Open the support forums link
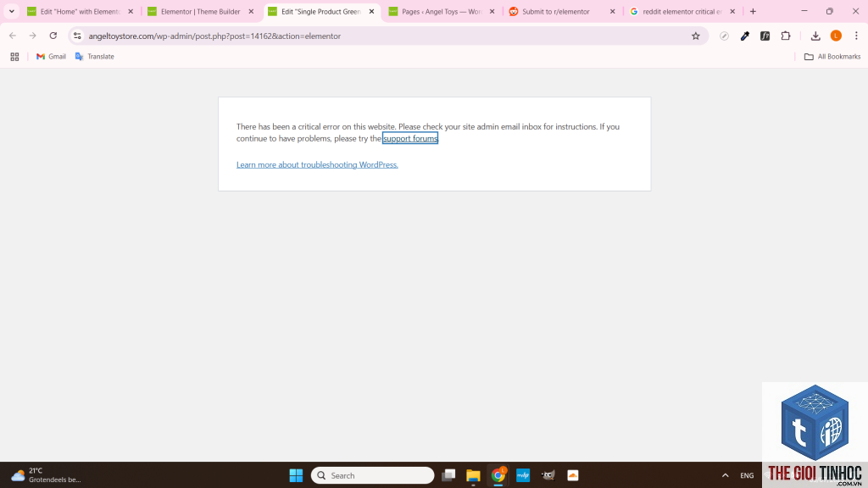 click(410, 138)
